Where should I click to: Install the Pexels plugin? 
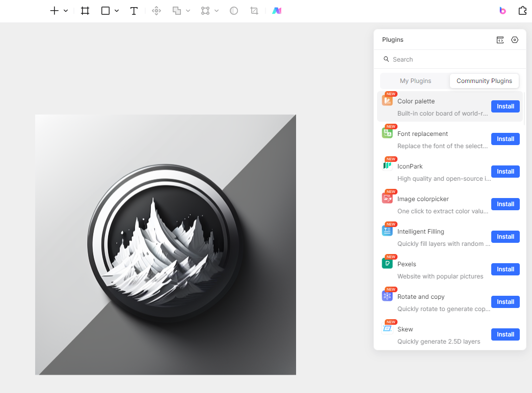coord(505,269)
